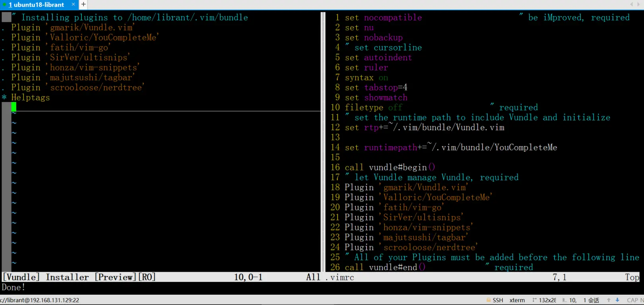Click the cursor position icon in status bar
This screenshot has height=305, width=644.
564,300
